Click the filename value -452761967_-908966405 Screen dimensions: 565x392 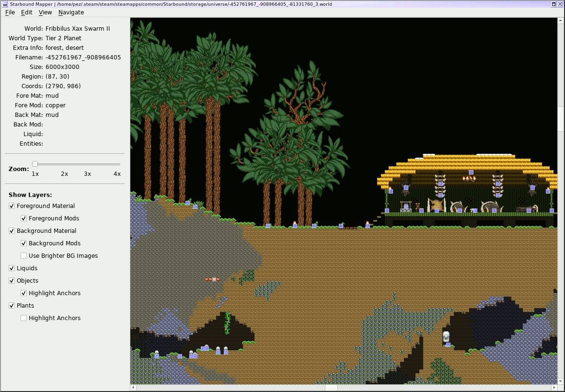tap(83, 58)
